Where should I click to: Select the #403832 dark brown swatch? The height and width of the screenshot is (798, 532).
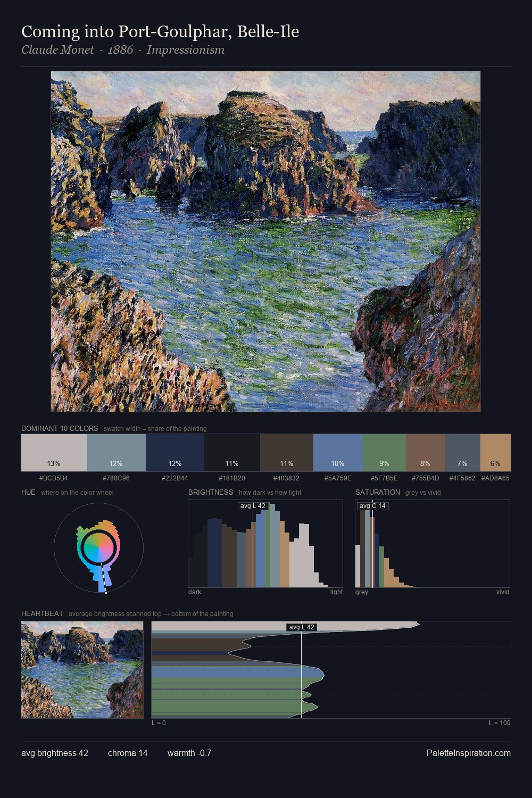[x=287, y=453]
